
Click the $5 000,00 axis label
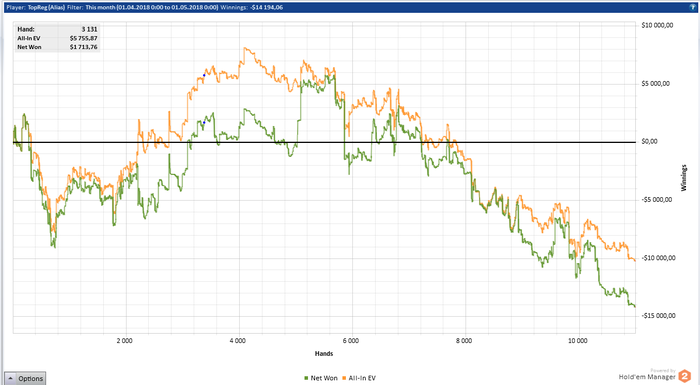coord(655,84)
